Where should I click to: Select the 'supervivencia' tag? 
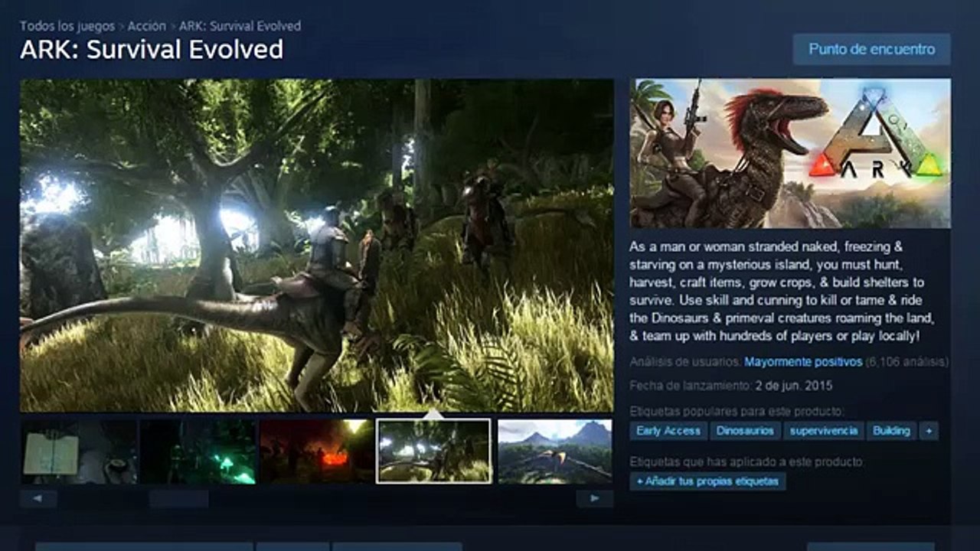[x=824, y=431]
